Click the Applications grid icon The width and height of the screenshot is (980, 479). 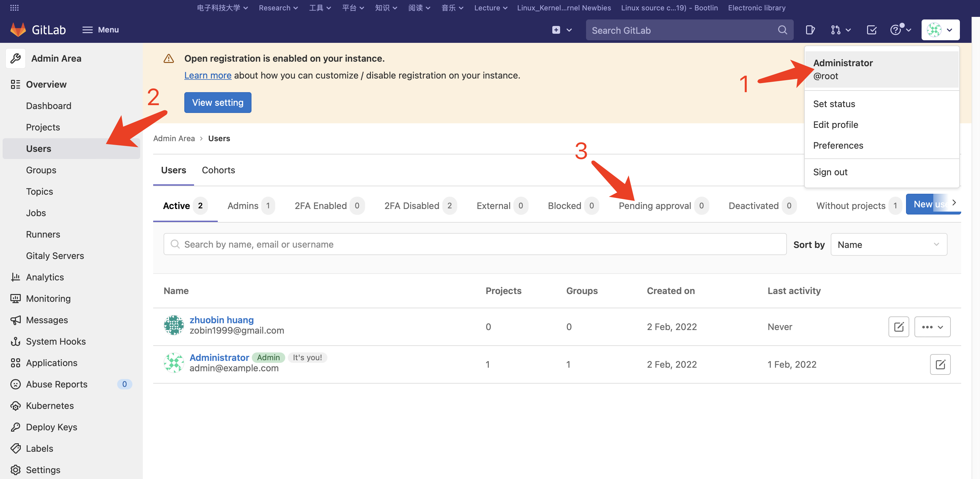tap(15, 362)
